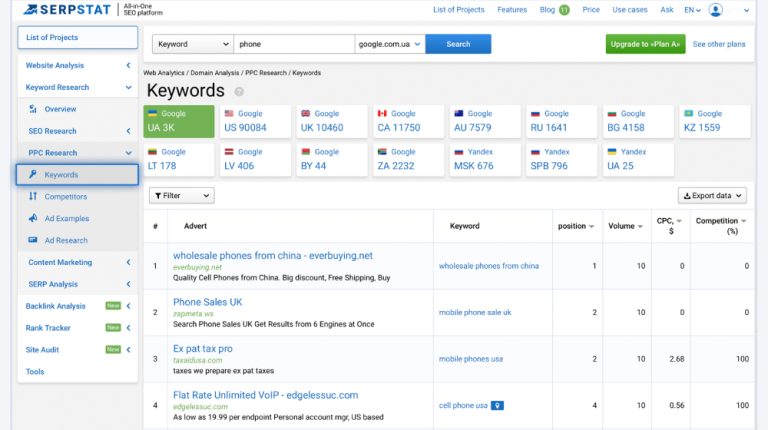Click the help question mark beside Keywords
The width and height of the screenshot is (768, 430).
[239, 91]
